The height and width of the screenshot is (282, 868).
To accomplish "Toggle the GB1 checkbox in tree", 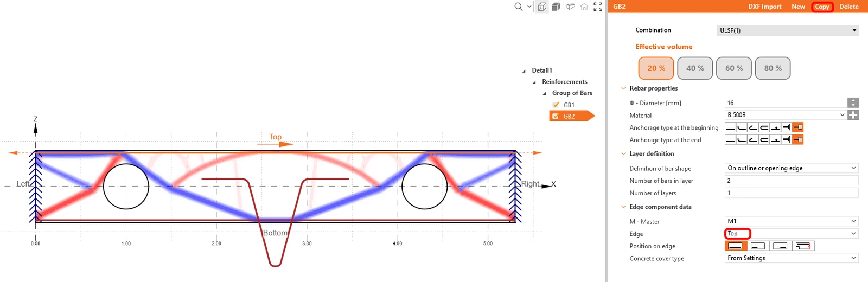I will click(x=556, y=105).
